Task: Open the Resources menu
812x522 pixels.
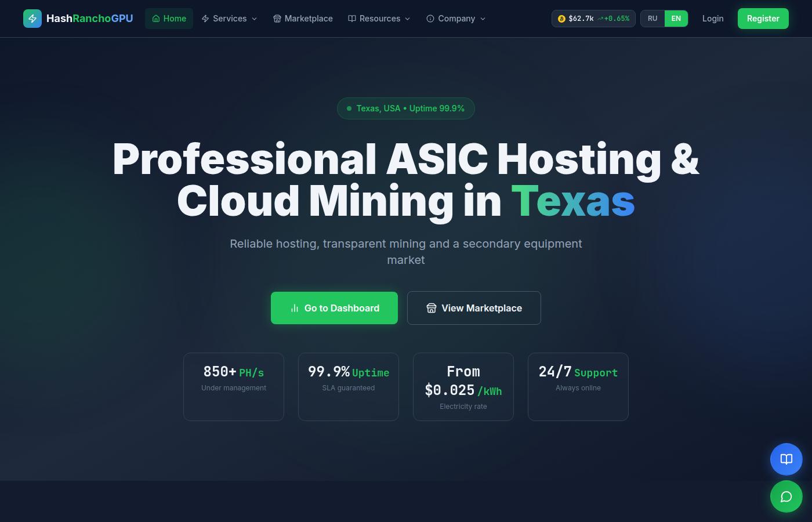Action: click(x=379, y=19)
